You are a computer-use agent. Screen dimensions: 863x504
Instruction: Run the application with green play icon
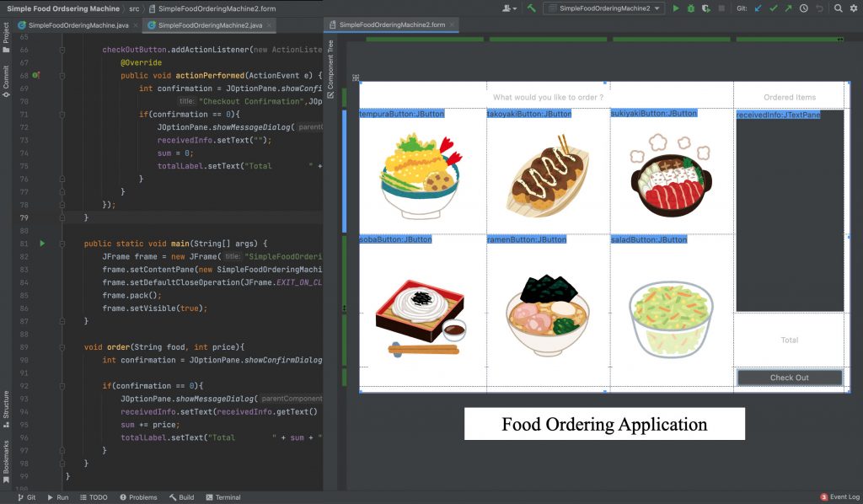(676, 8)
